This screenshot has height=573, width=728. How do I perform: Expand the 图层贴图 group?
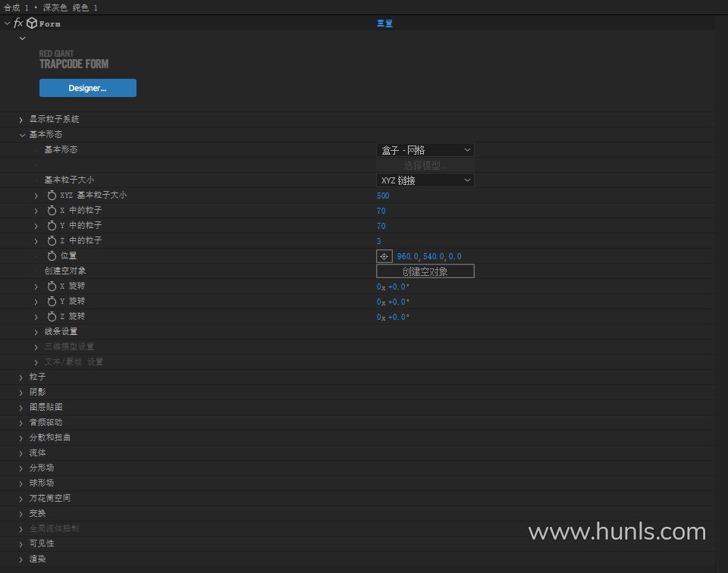point(21,408)
